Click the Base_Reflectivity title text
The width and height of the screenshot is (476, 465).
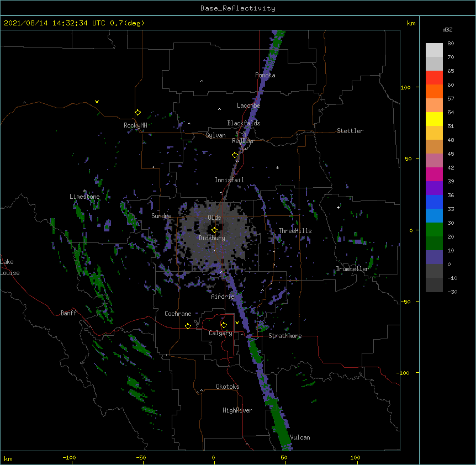click(x=238, y=8)
